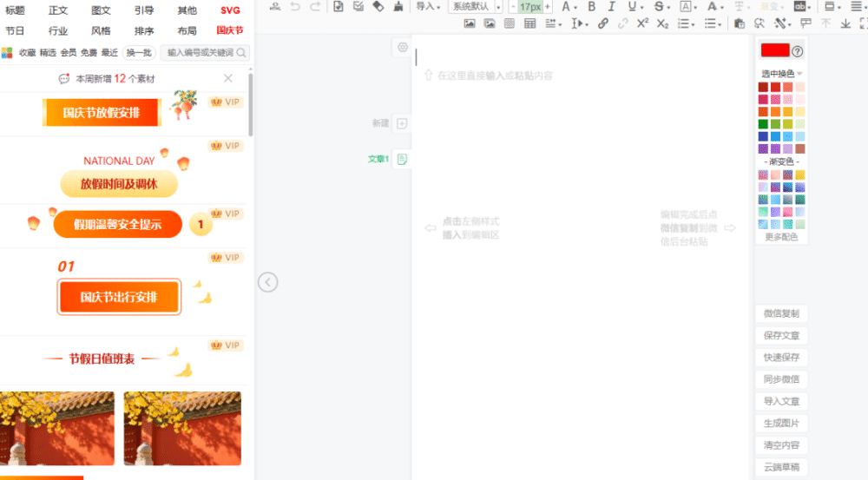
Task: Open the 节日 category tab
Action: (x=15, y=31)
